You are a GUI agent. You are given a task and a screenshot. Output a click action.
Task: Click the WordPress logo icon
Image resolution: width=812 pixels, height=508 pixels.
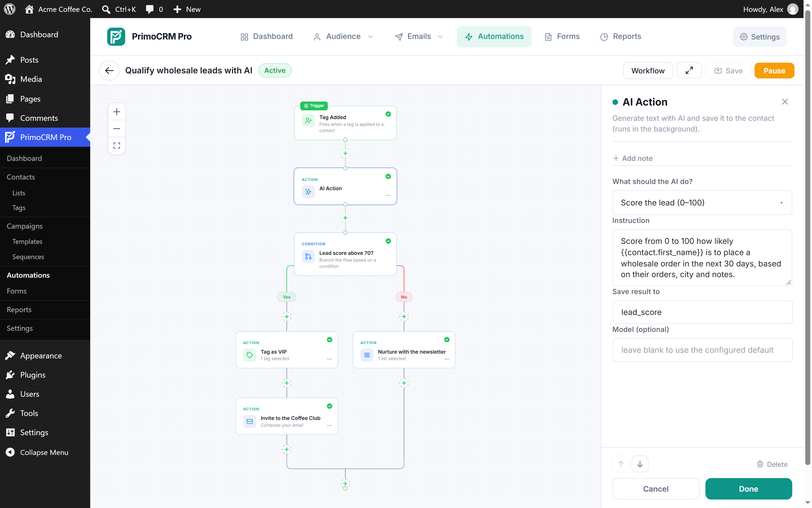(10, 9)
